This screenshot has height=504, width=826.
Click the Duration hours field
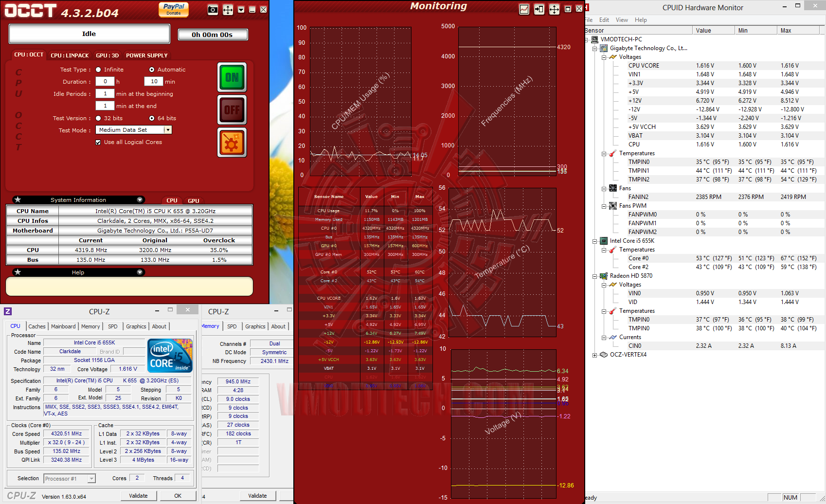pyautogui.click(x=105, y=82)
